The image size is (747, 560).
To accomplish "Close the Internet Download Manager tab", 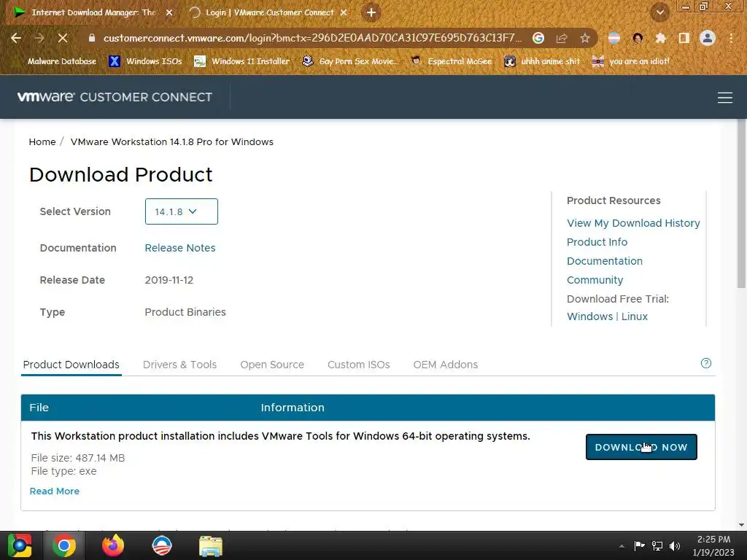I will 169,12.
